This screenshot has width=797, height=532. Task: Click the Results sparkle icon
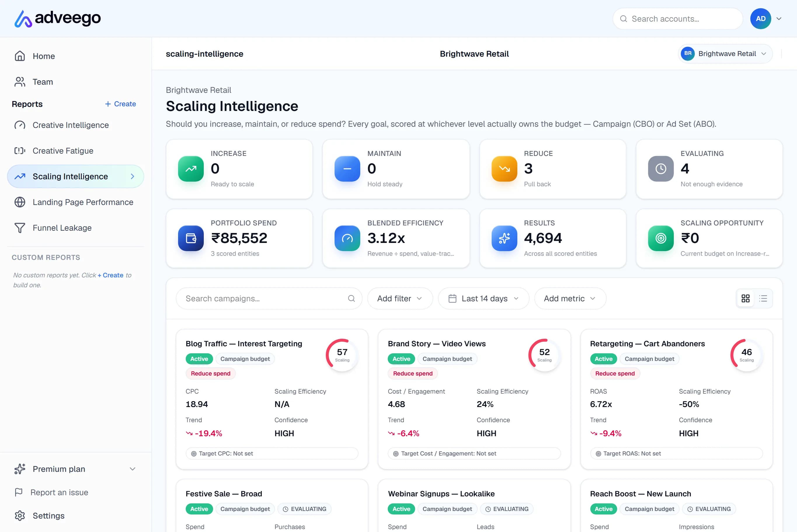click(x=504, y=238)
